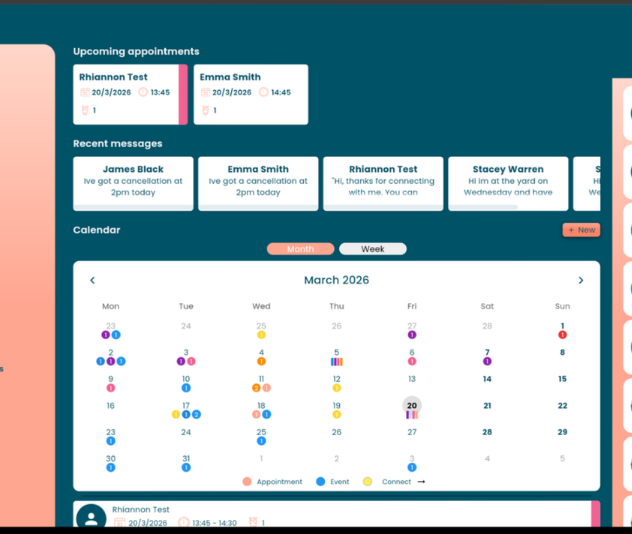
Task: Click the Event legend swatch
Action: [320, 482]
